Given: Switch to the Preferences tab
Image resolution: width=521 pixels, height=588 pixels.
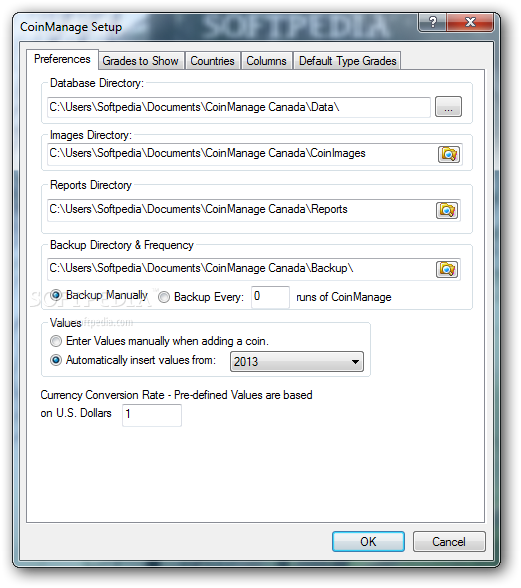Looking at the screenshot, I should click(62, 59).
